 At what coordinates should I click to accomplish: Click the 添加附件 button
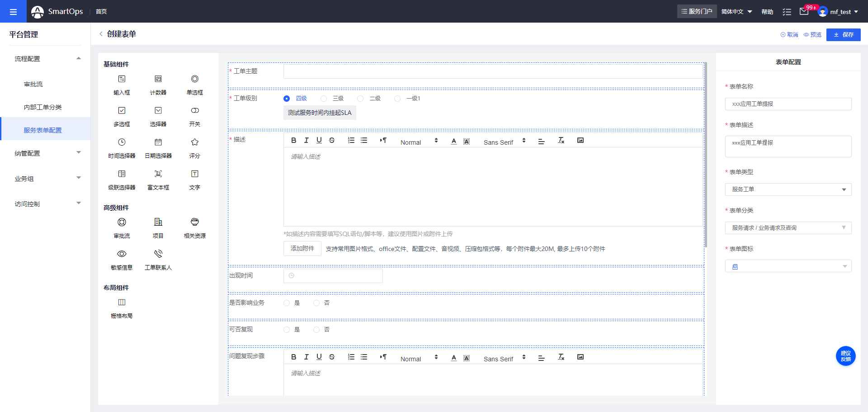tap(302, 249)
